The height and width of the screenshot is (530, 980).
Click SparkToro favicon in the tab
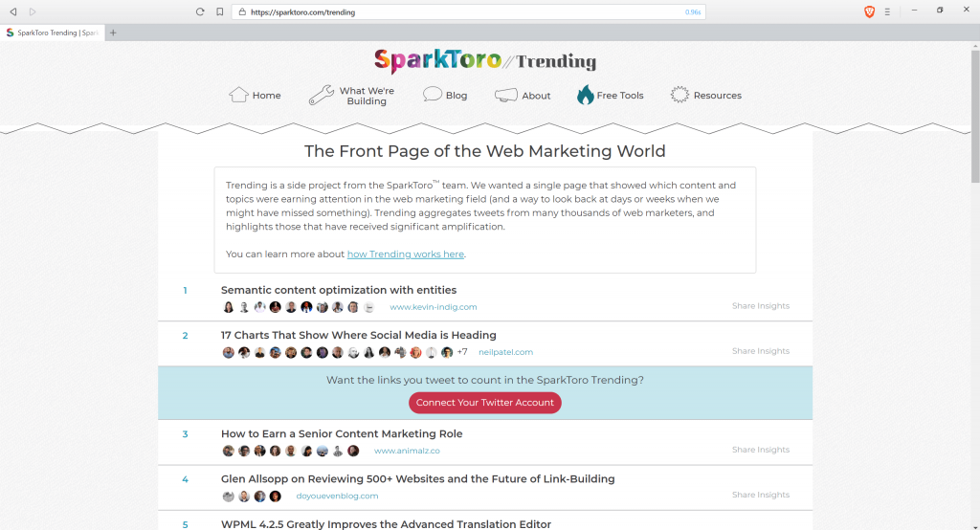[10, 33]
